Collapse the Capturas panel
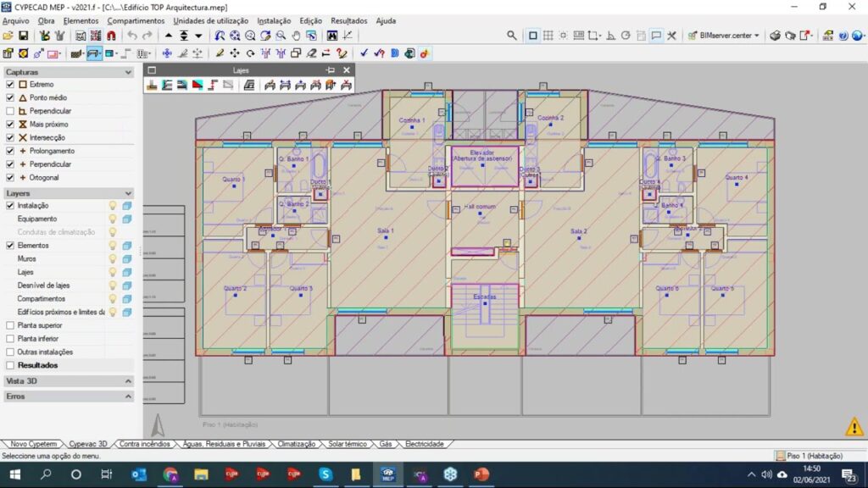 coord(129,73)
